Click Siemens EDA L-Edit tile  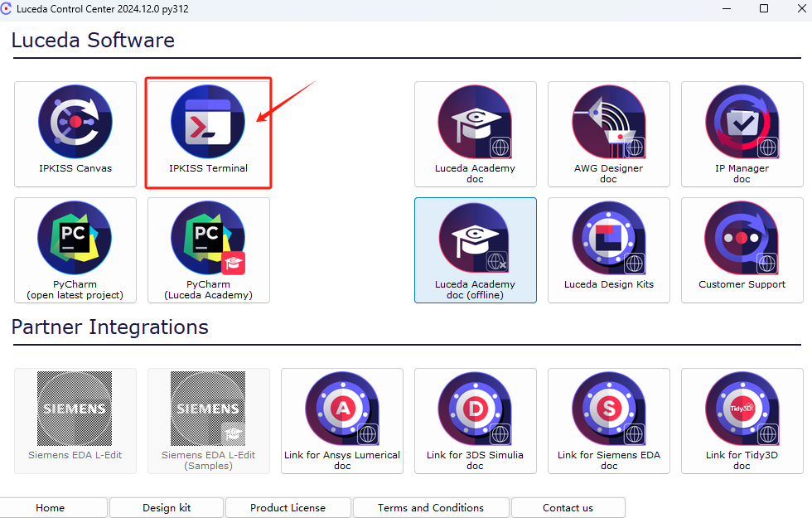tap(75, 421)
